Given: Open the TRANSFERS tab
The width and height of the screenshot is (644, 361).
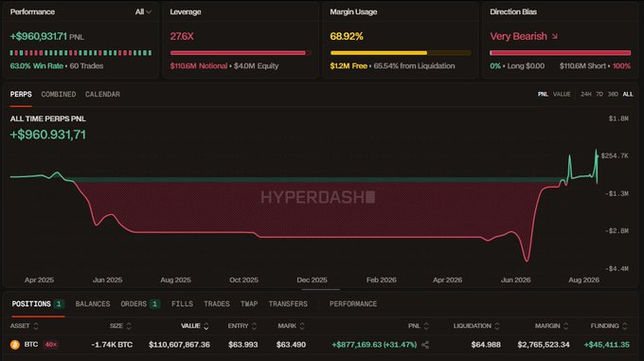Looking at the screenshot, I should [288, 304].
